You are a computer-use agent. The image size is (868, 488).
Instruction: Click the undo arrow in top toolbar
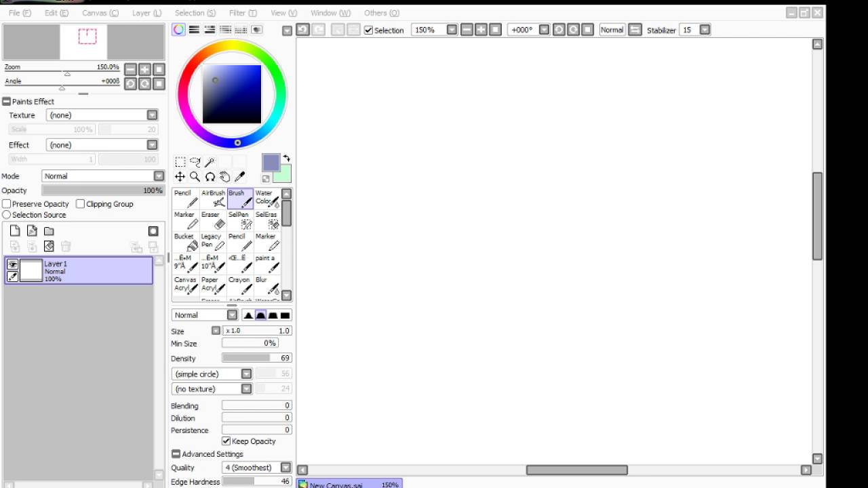pos(302,30)
